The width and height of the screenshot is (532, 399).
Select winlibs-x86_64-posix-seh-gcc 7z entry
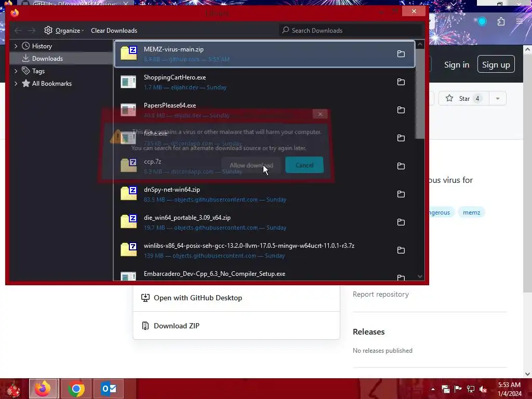click(x=264, y=250)
